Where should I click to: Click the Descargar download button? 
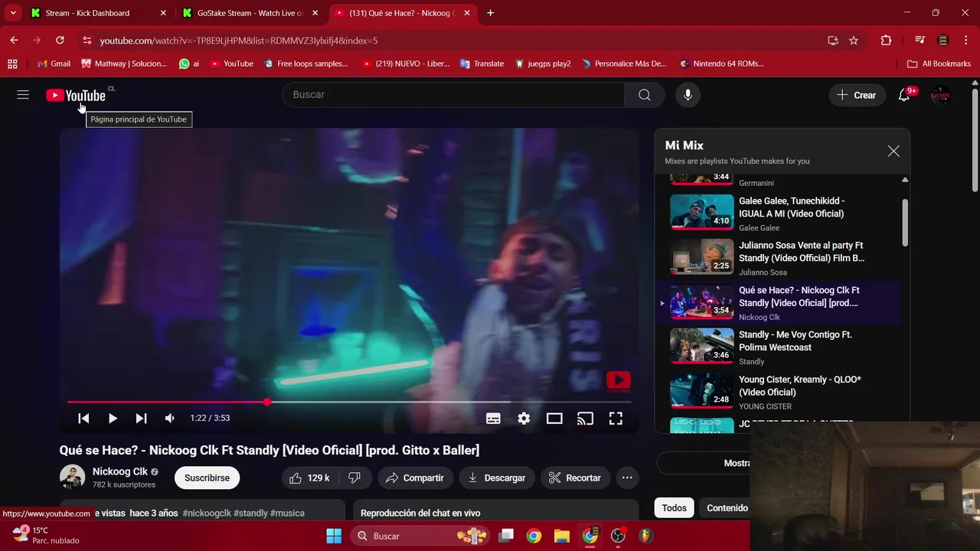tap(497, 478)
